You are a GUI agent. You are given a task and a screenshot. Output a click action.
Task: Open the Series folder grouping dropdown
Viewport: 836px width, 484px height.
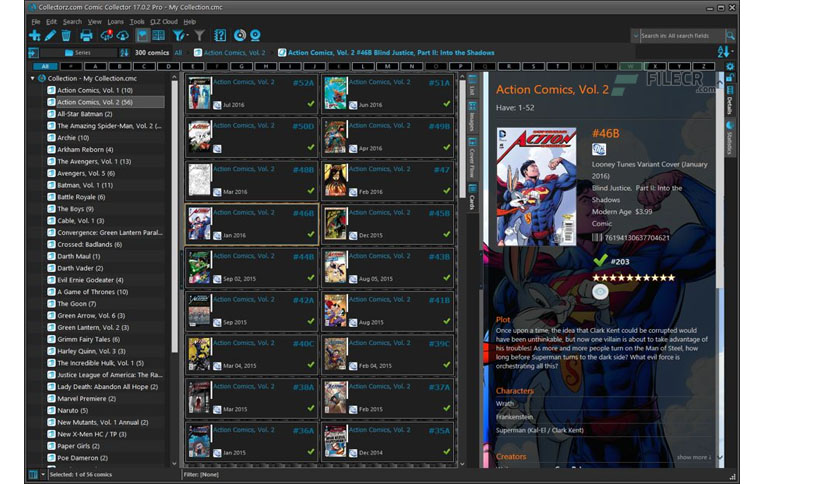pyautogui.click(x=78, y=53)
